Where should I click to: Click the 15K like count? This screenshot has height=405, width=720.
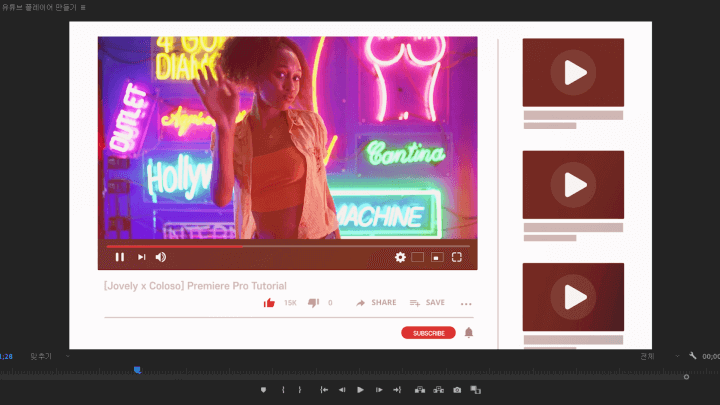290,303
